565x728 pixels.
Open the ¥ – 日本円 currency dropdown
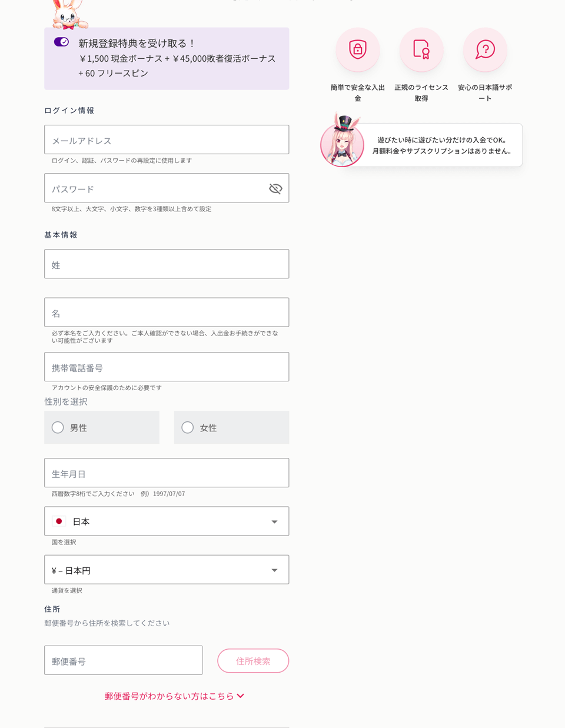tap(167, 570)
